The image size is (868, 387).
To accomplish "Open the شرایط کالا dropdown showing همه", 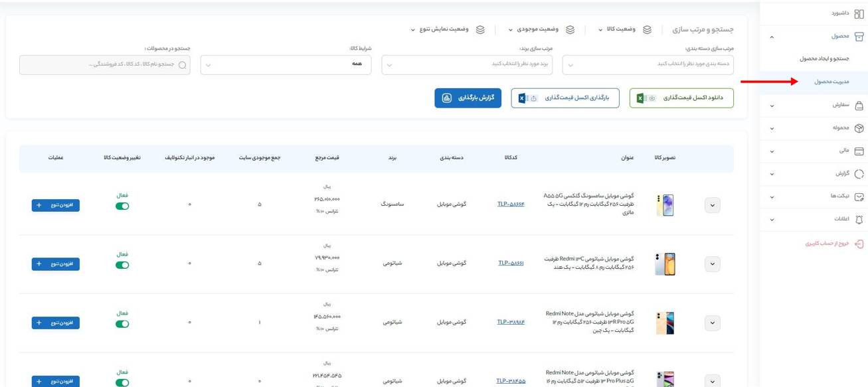I will point(286,65).
